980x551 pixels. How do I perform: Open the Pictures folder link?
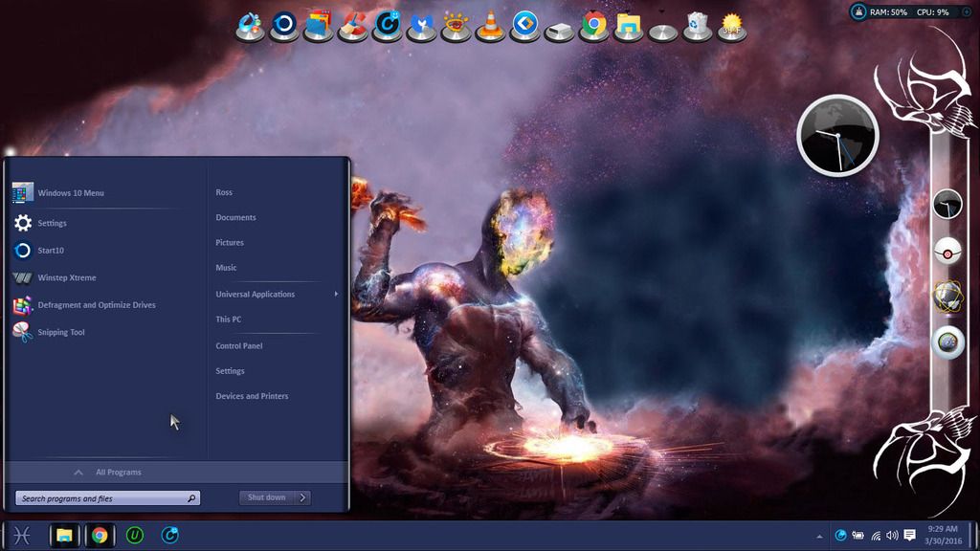point(230,242)
